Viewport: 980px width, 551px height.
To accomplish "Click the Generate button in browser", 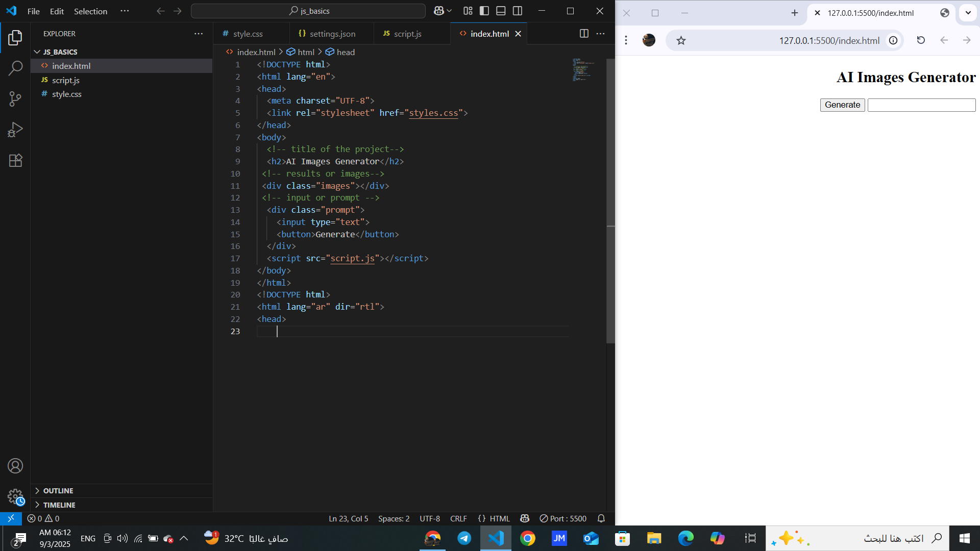I will [x=842, y=105].
